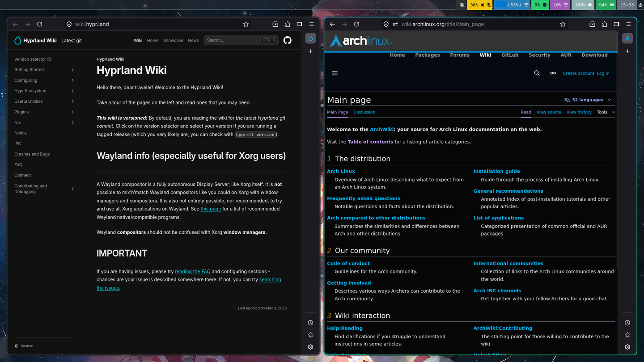Open the View history tab
644x362 pixels.
[x=579, y=112]
